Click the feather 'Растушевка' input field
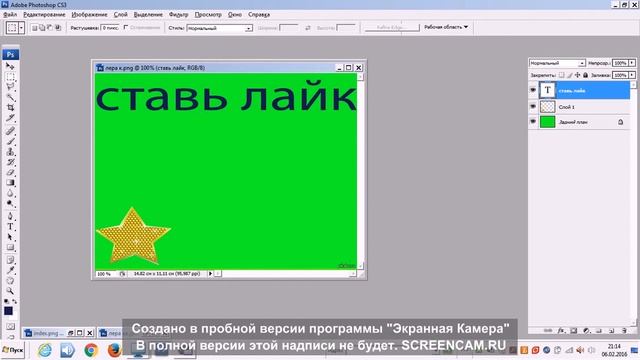 point(109,28)
